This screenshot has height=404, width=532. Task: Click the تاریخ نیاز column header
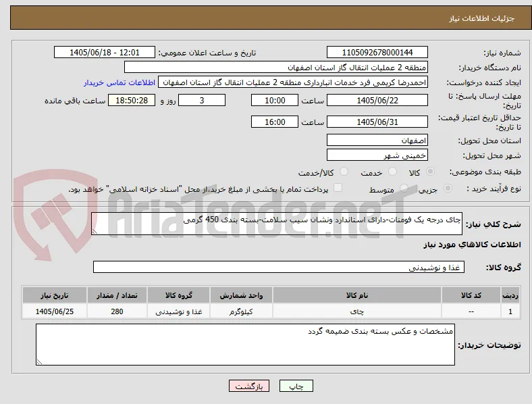pyautogui.click(x=55, y=295)
